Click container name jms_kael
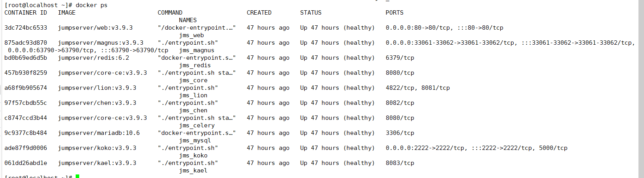The height and width of the screenshot is (178, 644). 193,170
